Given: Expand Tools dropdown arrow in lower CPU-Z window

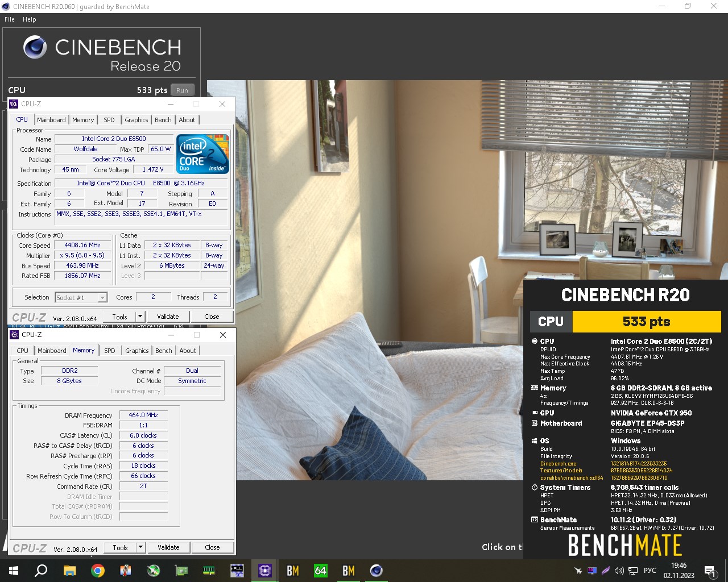Looking at the screenshot, I should click(141, 547).
